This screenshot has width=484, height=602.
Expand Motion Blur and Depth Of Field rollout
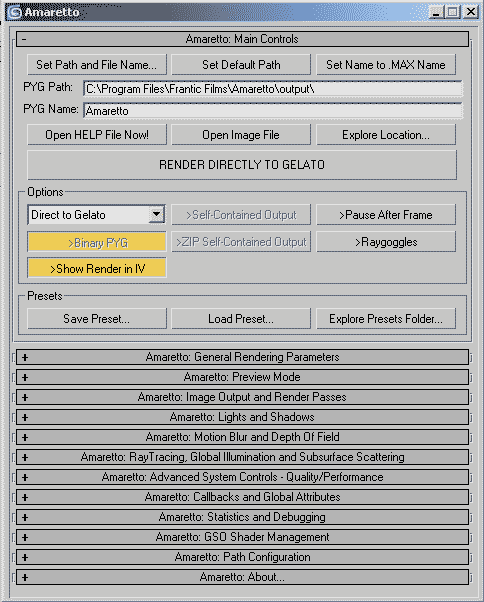(242, 437)
